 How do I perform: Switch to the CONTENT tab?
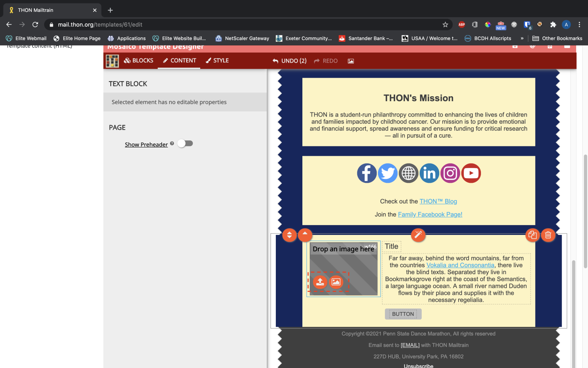(179, 61)
